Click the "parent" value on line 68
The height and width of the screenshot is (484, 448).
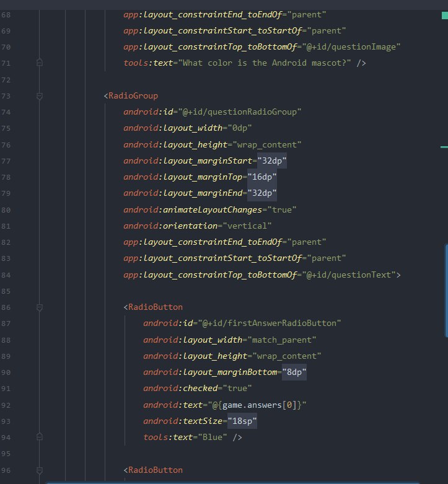tap(306, 14)
